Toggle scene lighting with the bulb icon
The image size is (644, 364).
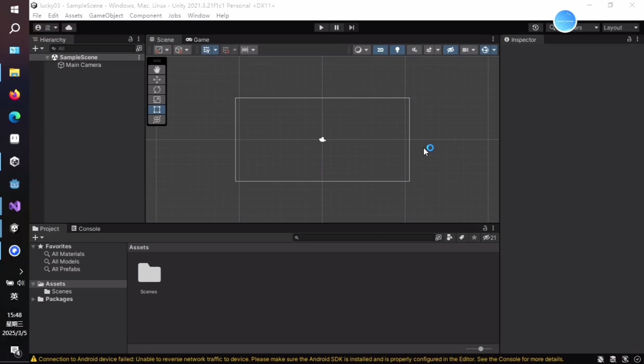(x=397, y=50)
